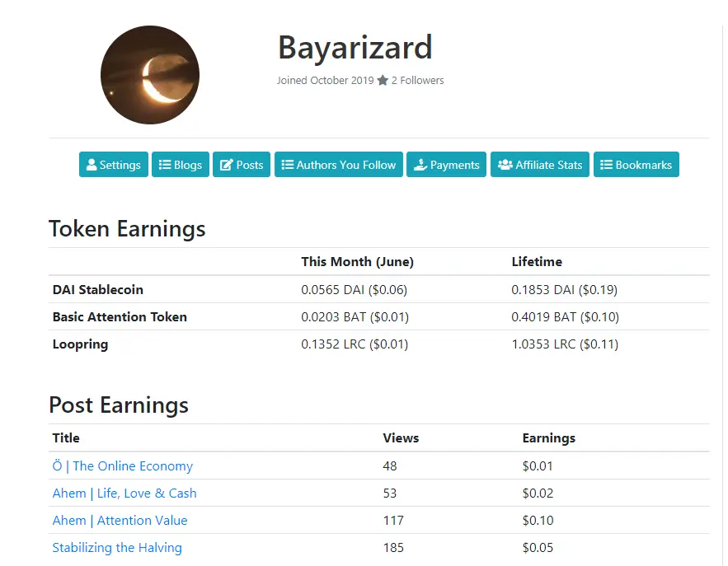Click the hand-with-coin icon on Payments
728x566 pixels.
[x=420, y=165]
